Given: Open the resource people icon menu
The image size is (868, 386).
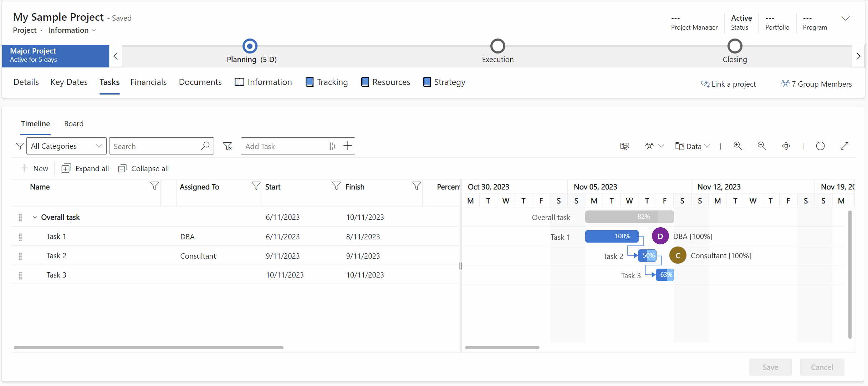Looking at the screenshot, I should (654, 146).
